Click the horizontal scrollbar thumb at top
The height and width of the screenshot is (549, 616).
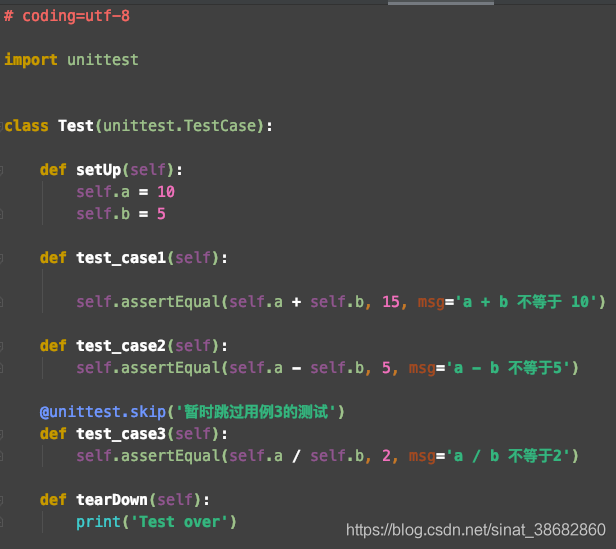point(441,3)
